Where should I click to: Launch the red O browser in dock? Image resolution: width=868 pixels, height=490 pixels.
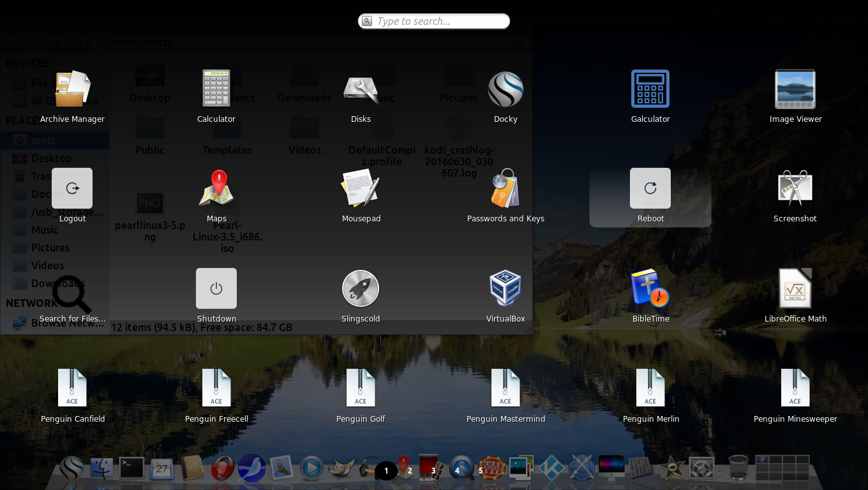tap(221, 469)
